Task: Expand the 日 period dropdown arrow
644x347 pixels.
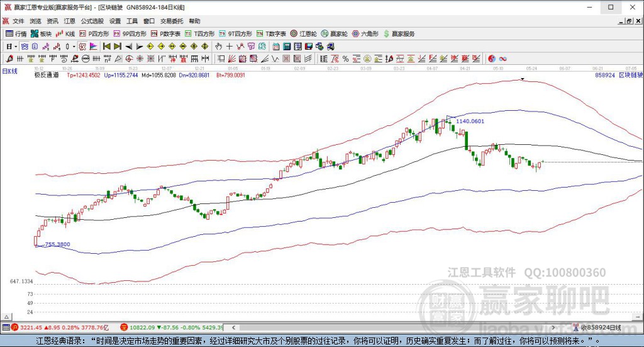Action: (x=16, y=47)
